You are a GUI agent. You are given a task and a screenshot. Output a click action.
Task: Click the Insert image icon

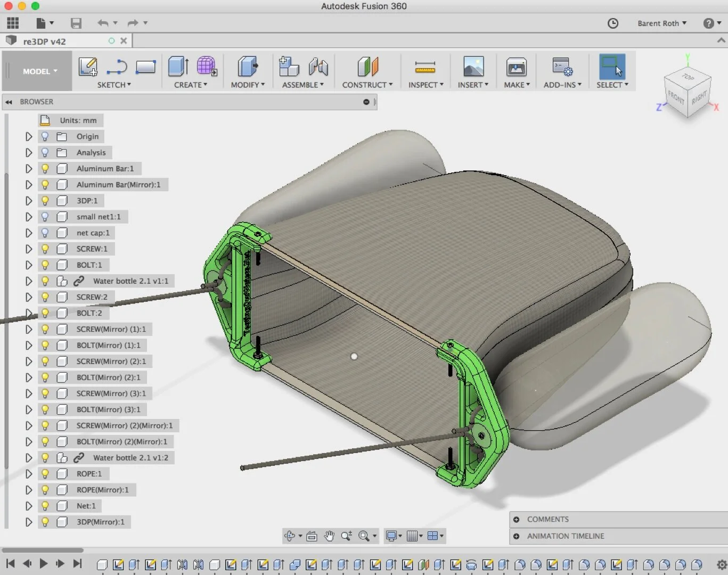473,67
